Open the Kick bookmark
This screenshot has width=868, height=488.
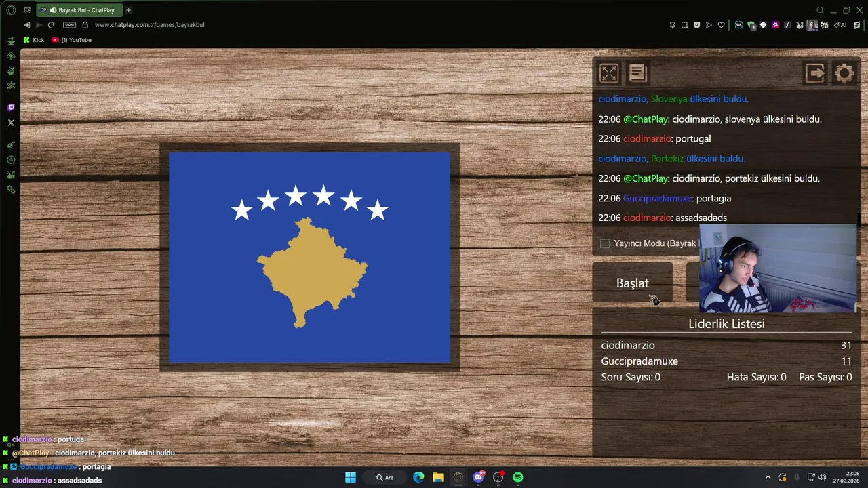34,40
